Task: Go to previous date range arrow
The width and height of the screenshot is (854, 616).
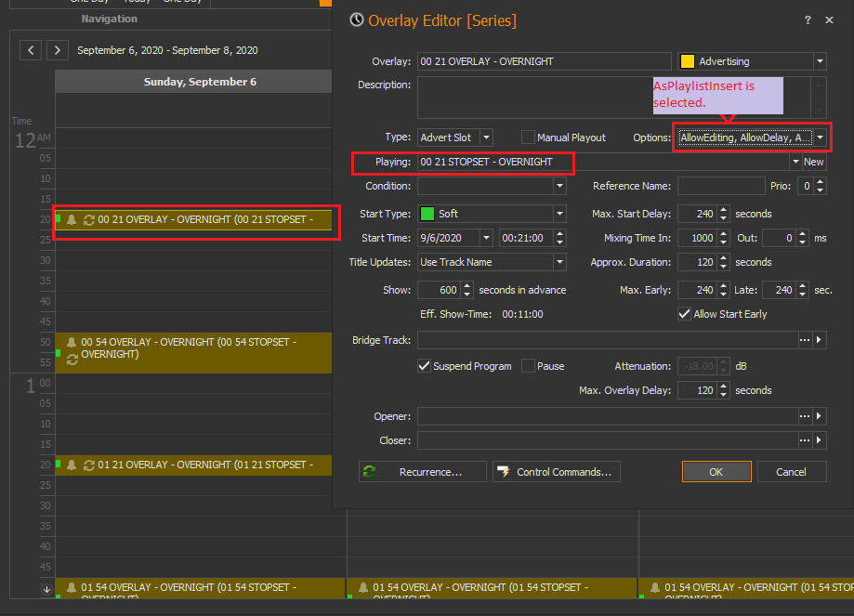Action: [31, 50]
